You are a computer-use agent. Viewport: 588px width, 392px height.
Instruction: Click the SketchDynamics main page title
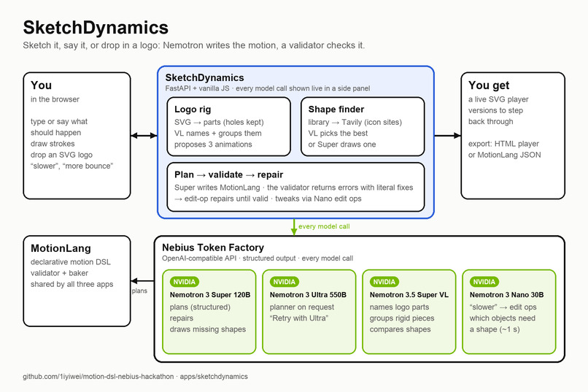(x=96, y=28)
